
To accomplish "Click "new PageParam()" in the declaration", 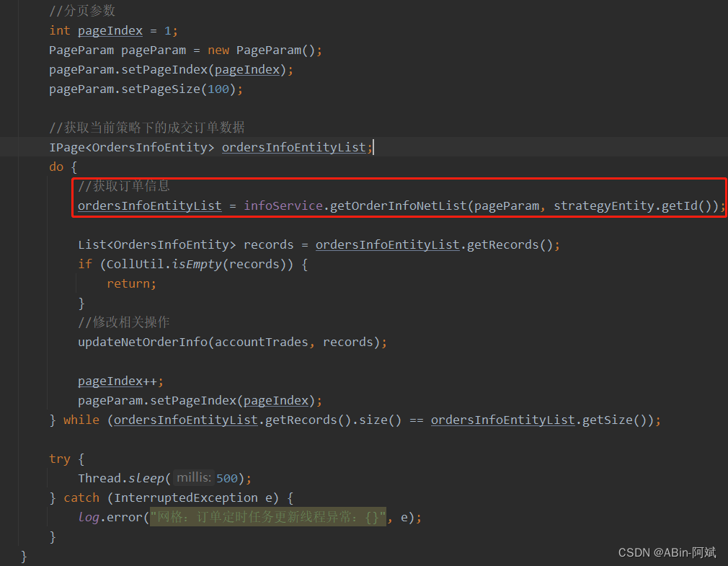I will pos(262,50).
